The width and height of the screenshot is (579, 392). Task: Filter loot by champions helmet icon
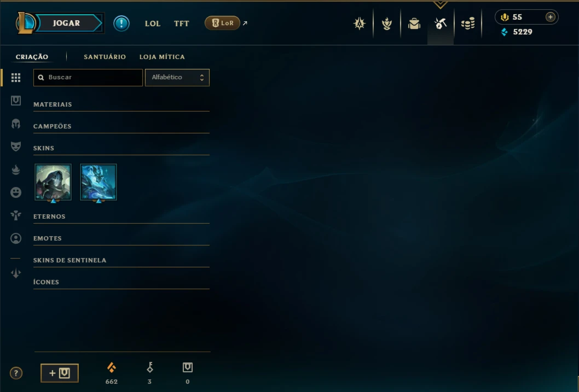[x=16, y=124]
